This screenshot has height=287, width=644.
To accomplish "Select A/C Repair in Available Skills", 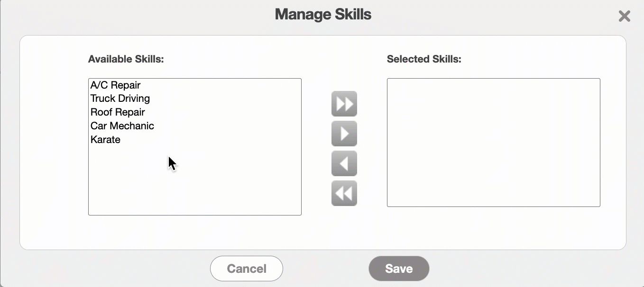I will coord(116,85).
